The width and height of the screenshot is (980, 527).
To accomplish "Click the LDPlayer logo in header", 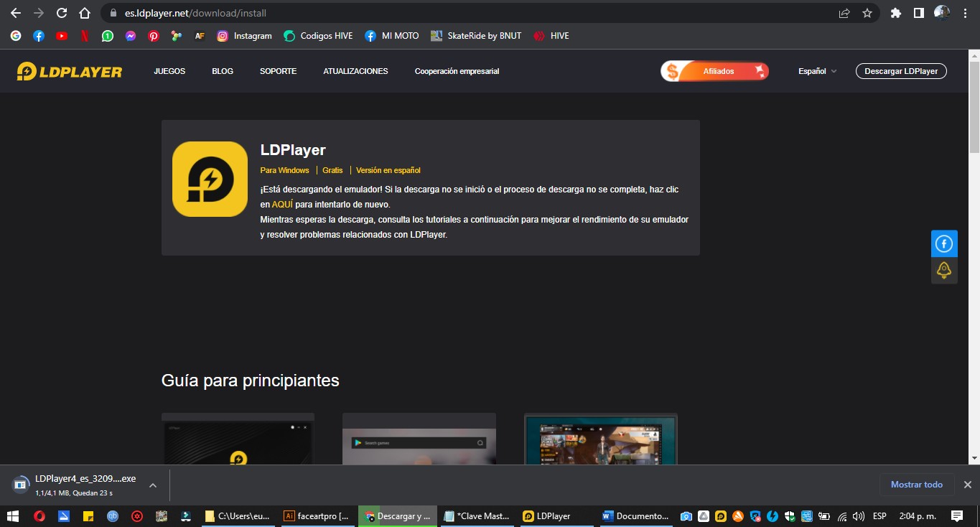I will (70, 71).
